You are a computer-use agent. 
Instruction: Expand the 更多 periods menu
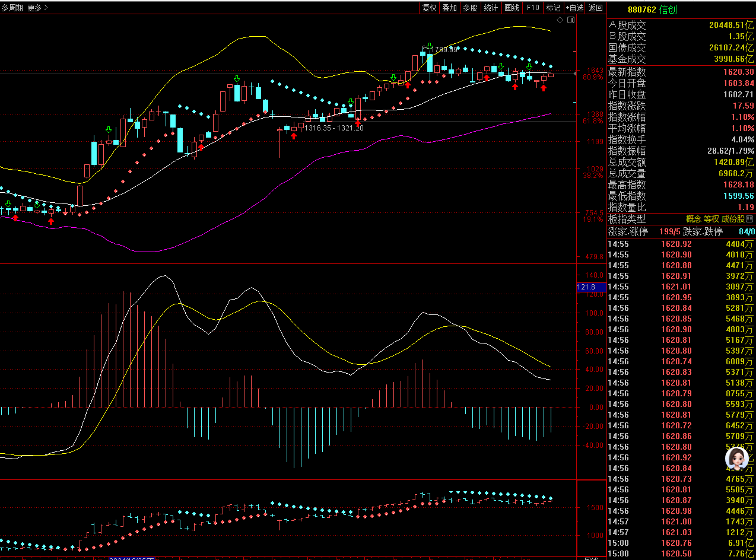(37, 8)
